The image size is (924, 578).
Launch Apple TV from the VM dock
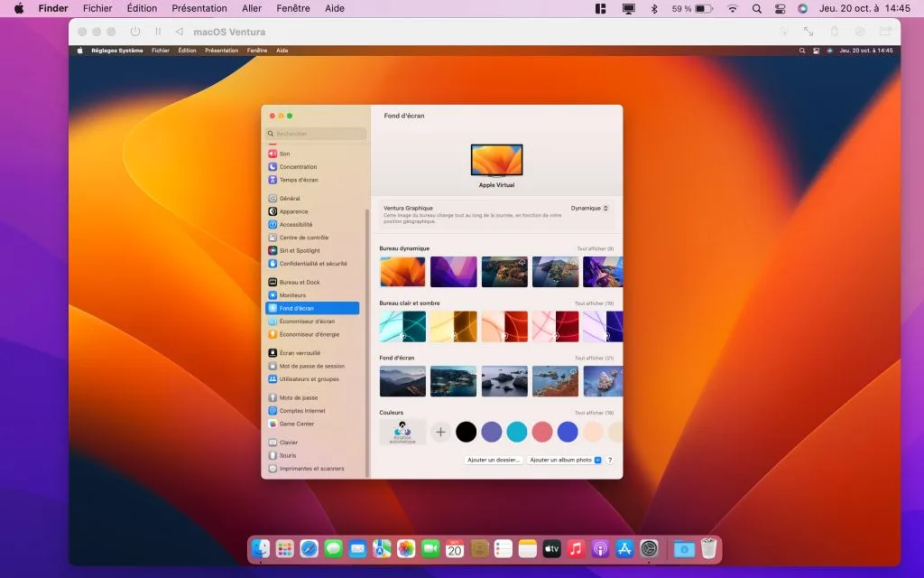(x=551, y=549)
